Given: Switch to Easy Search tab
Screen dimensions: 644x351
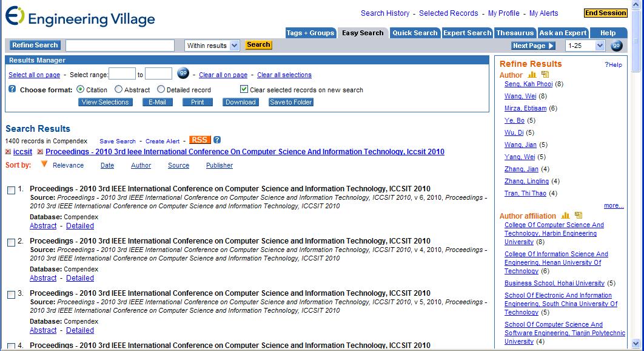Looking at the screenshot, I should coord(363,33).
